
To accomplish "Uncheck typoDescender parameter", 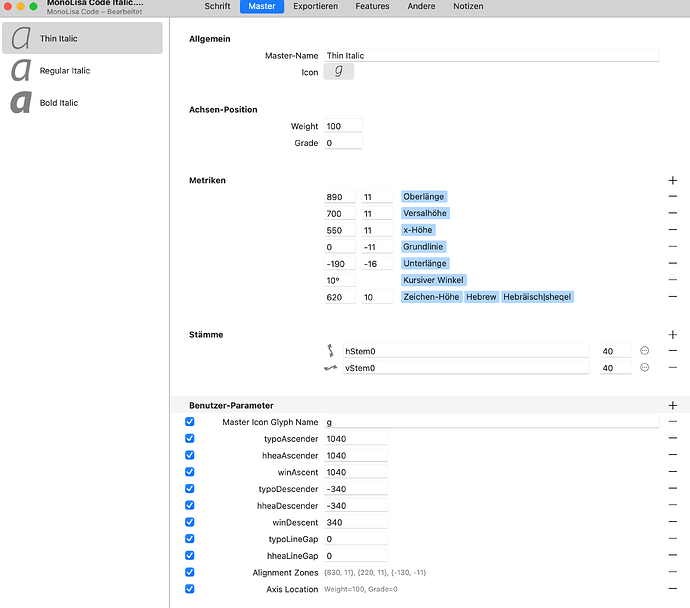I will point(190,488).
